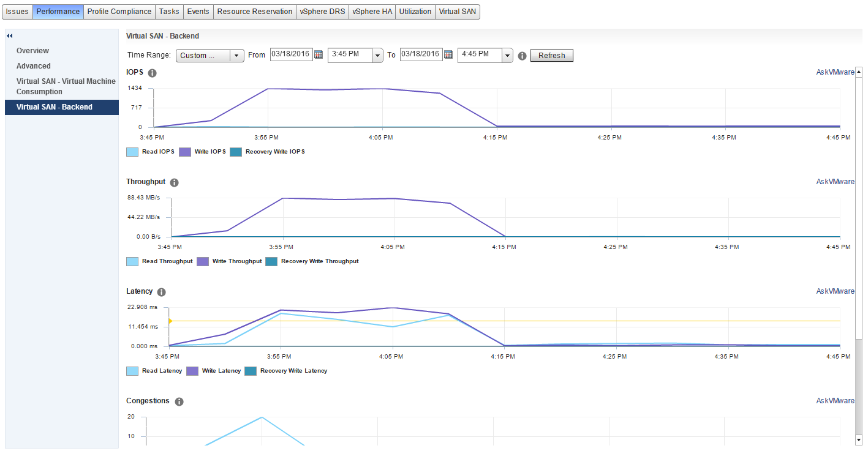The width and height of the screenshot is (868, 451).
Task: Select Virtual SAN - Virtual Machine Consumption
Action: click(66, 86)
